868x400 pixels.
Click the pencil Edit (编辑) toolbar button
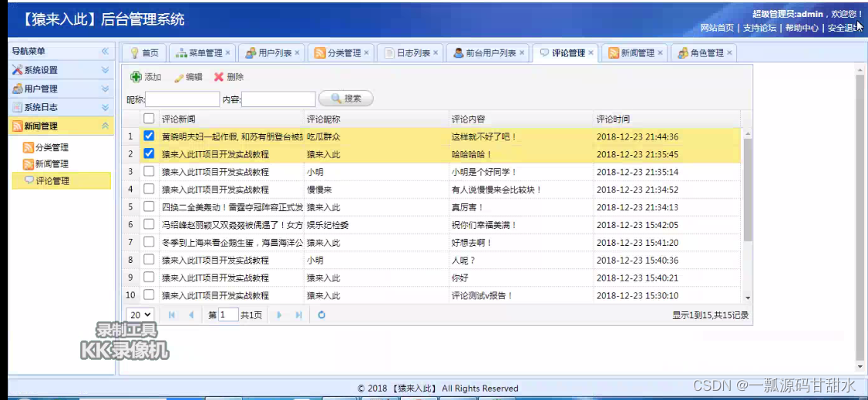[x=188, y=77]
